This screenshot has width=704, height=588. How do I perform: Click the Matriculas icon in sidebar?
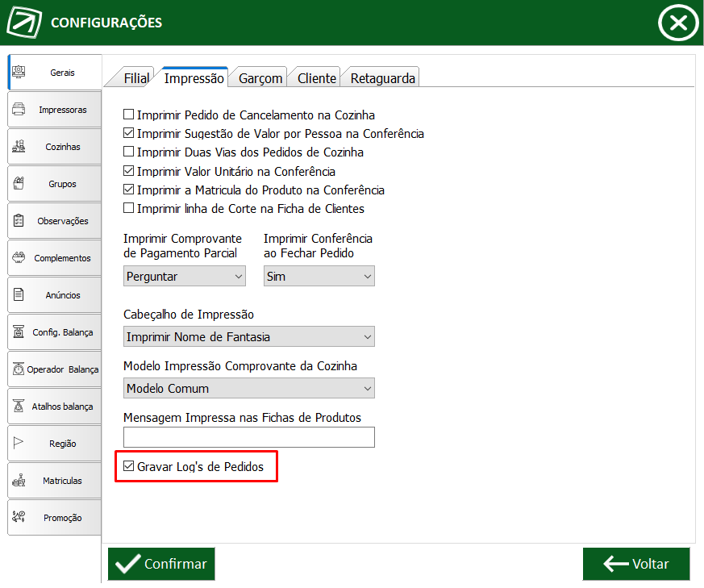click(19, 480)
